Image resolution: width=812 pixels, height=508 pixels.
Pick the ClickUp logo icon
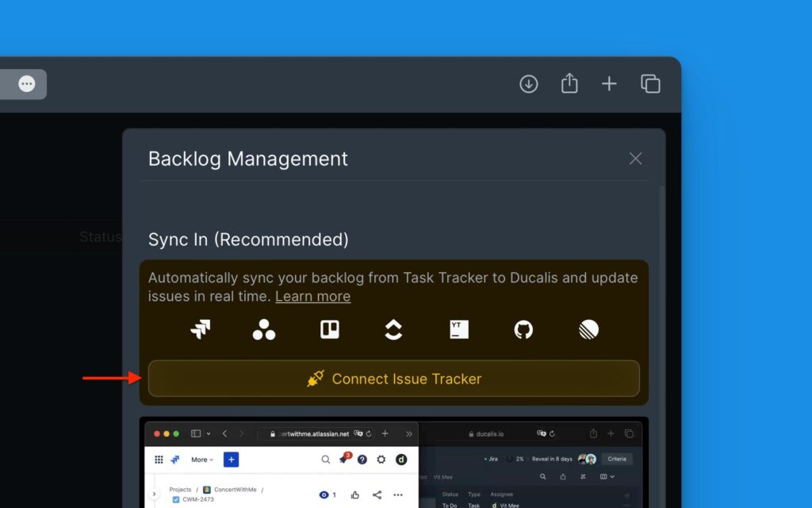[393, 329]
